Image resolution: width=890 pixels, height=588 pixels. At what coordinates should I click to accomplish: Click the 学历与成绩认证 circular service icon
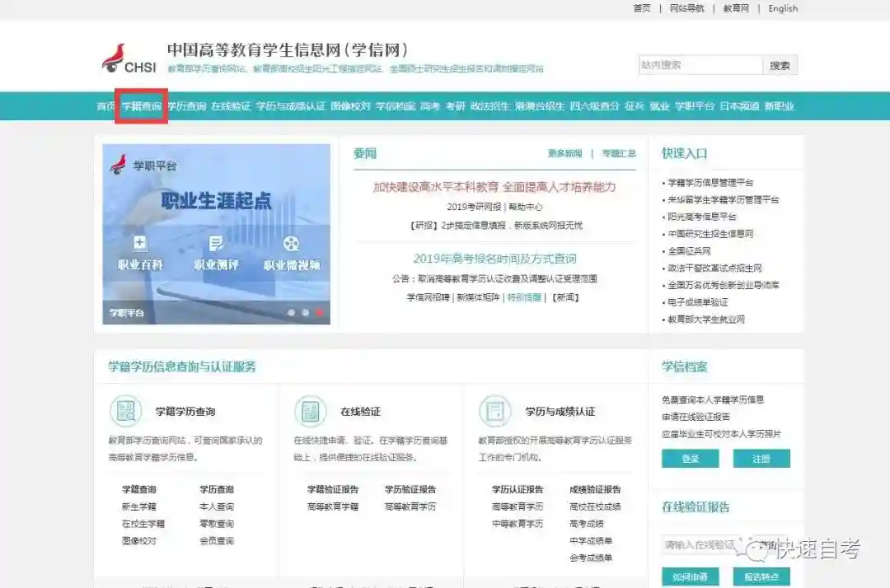tap(495, 411)
